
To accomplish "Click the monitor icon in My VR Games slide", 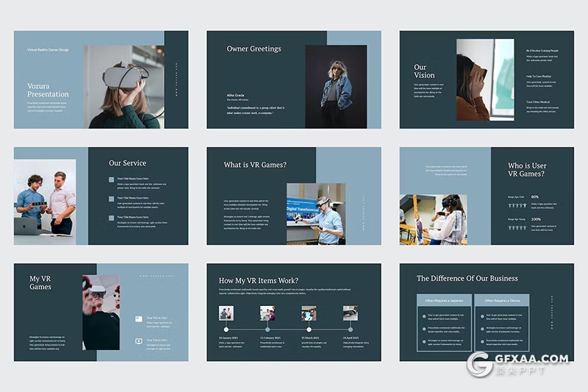I will (139, 341).
